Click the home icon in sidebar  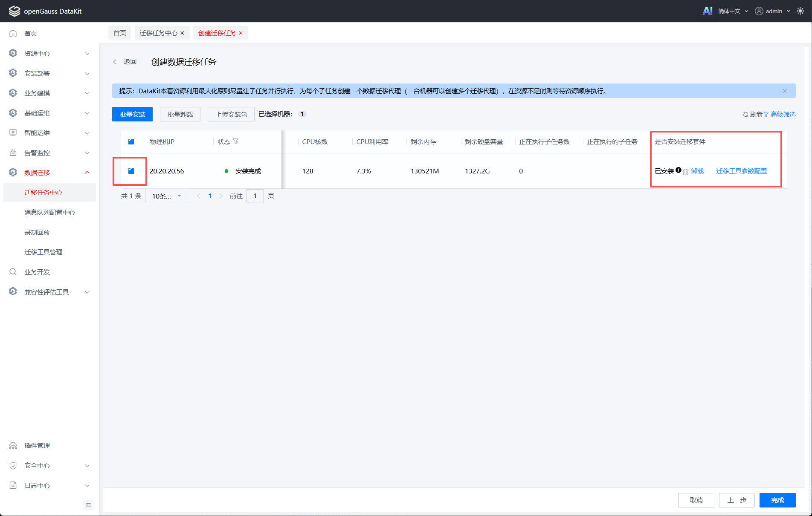[x=13, y=33]
